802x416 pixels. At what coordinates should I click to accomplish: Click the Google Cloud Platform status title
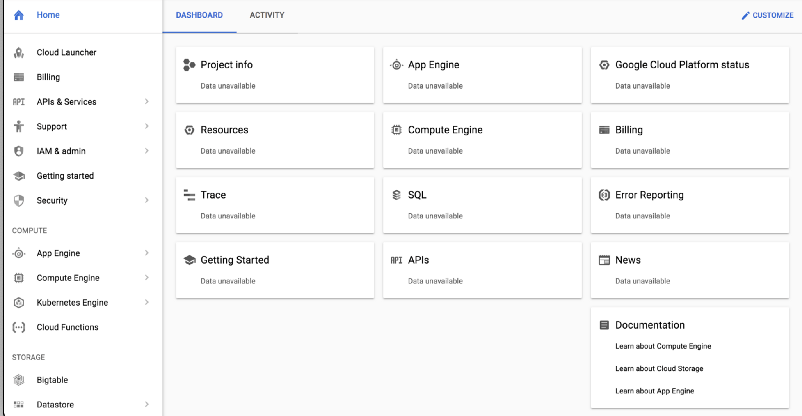coord(682,65)
